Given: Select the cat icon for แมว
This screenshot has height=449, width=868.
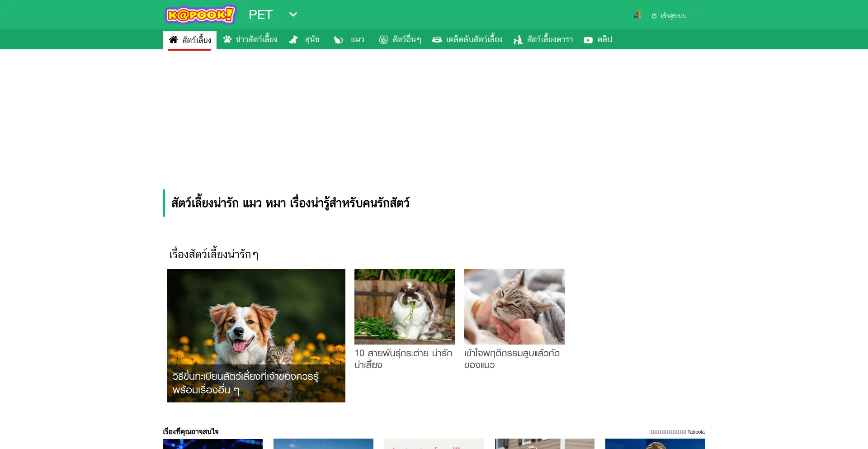Looking at the screenshot, I should 338,39.
